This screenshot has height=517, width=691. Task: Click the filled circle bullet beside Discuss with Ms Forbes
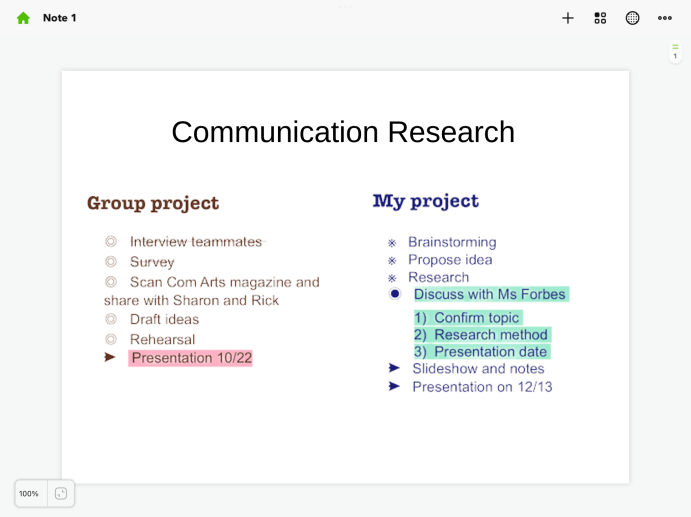coord(395,294)
